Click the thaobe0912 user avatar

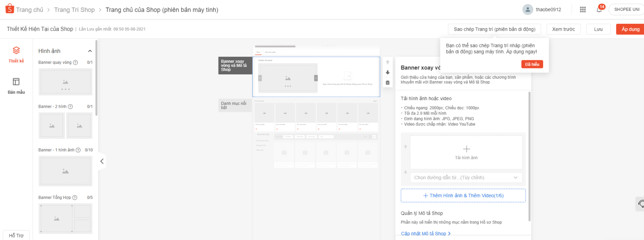click(x=527, y=10)
